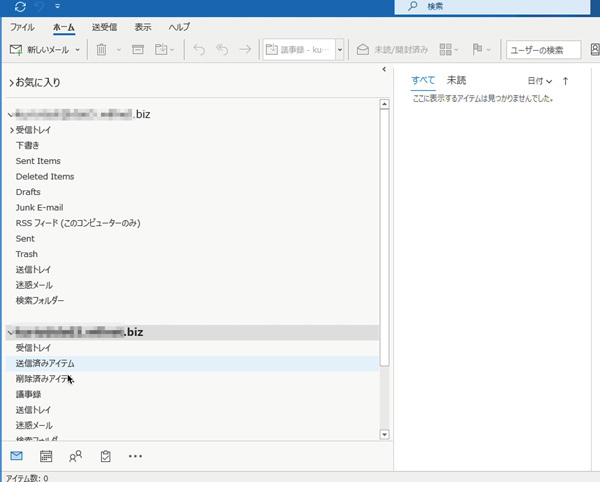The image size is (600, 482).
Task: Click the address book icon
Action: 595,50
